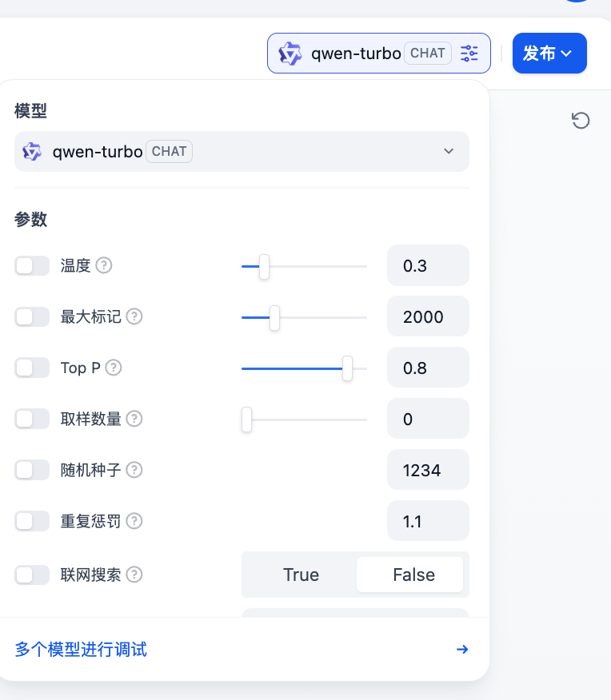
Task: Click the Top P slider handle
Action: pyautogui.click(x=347, y=368)
